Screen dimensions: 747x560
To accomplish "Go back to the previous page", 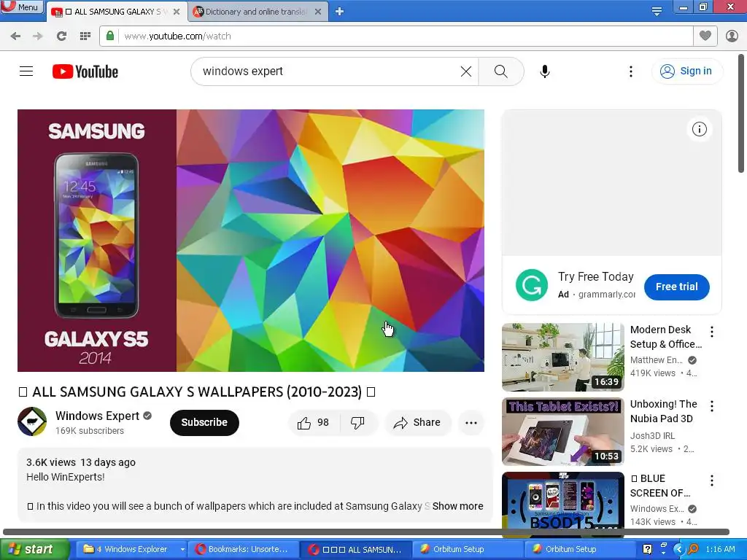I will click(15, 36).
